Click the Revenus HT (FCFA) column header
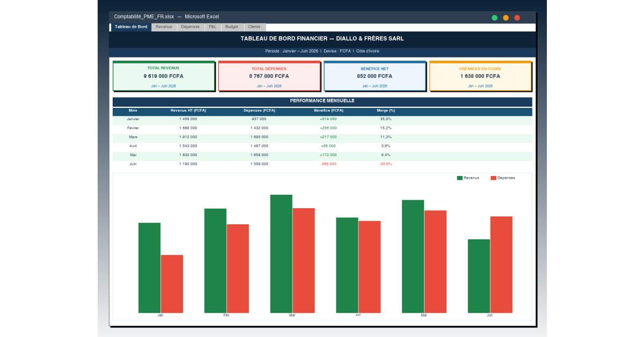Viewport: 644px width, 337px height. click(188, 111)
